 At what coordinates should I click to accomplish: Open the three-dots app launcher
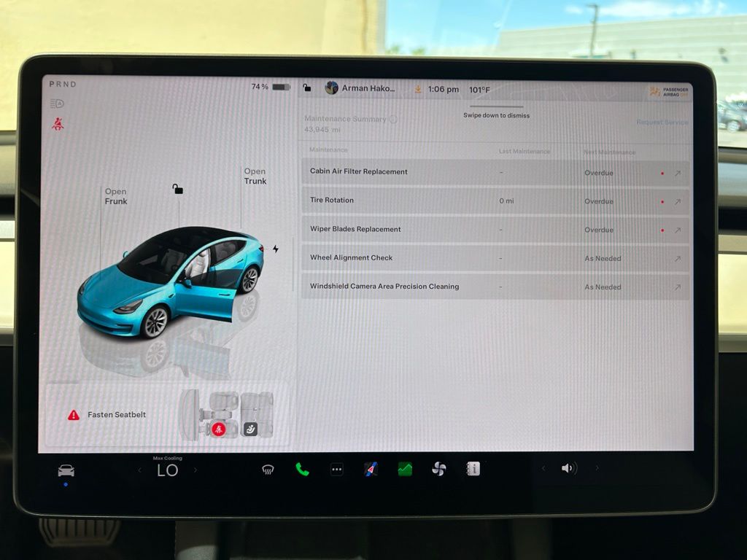tap(337, 469)
